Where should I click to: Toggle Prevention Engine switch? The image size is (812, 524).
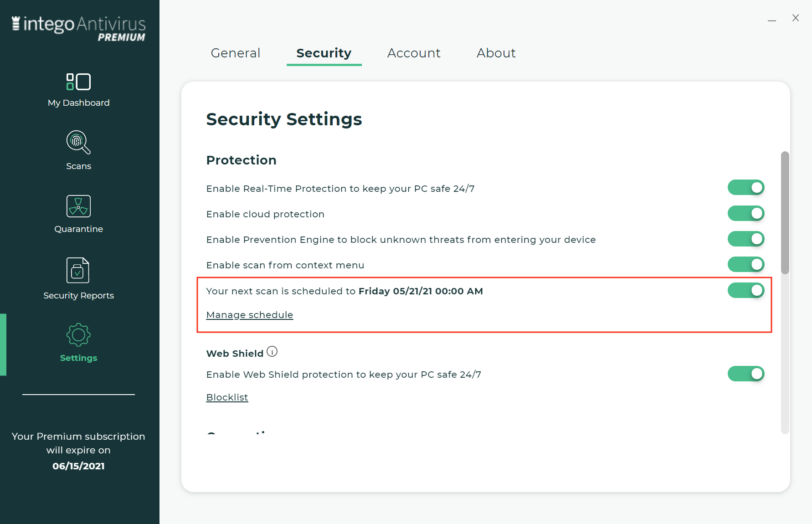(746, 239)
